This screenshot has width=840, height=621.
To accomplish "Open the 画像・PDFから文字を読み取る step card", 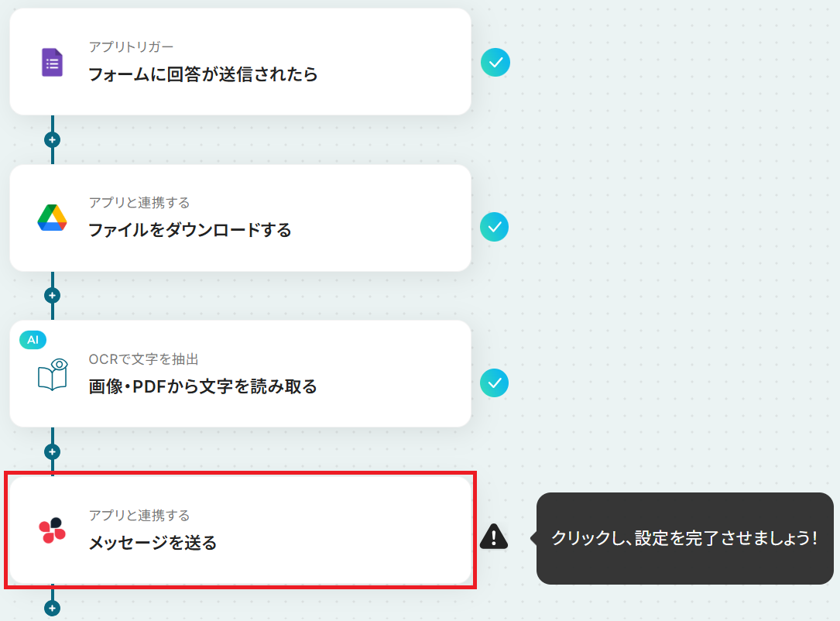I will tap(240, 373).
